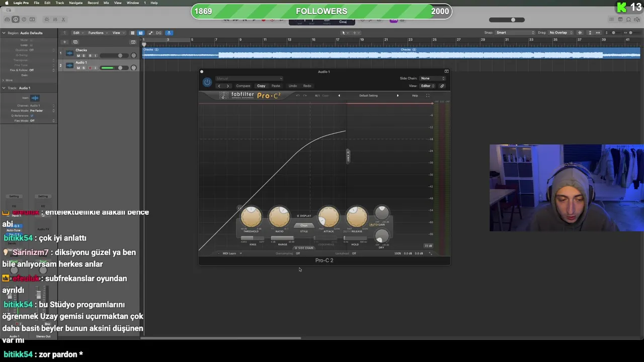This screenshot has height=362, width=644.
Task: Solo the Checks track
Action: pyautogui.click(x=84, y=56)
